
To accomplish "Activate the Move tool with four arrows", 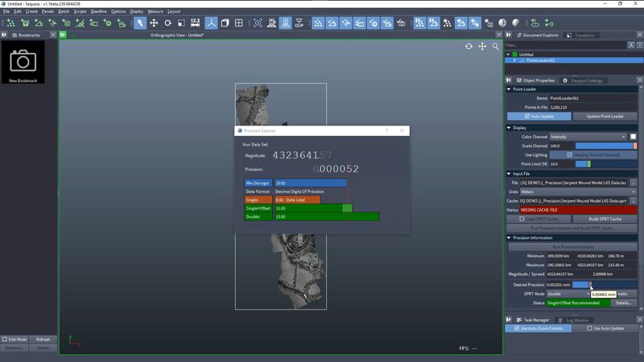I will pyautogui.click(x=153, y=23).
